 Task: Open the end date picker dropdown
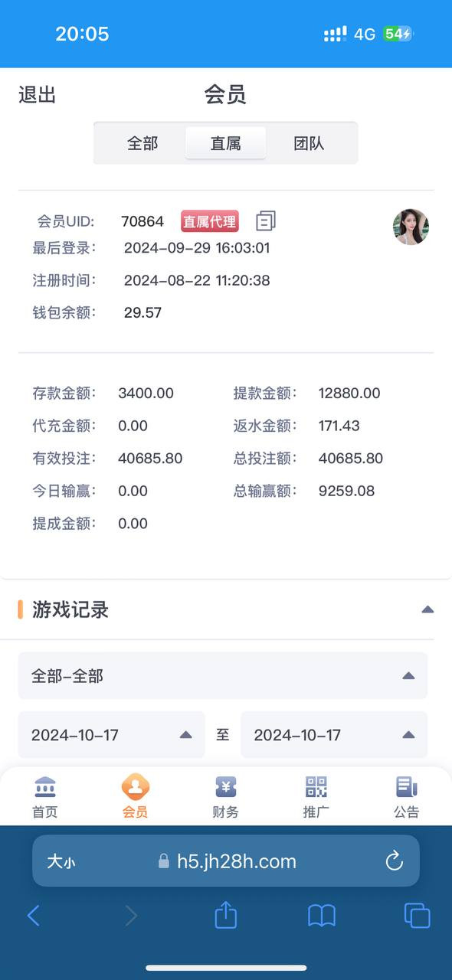tap(334, 735)
